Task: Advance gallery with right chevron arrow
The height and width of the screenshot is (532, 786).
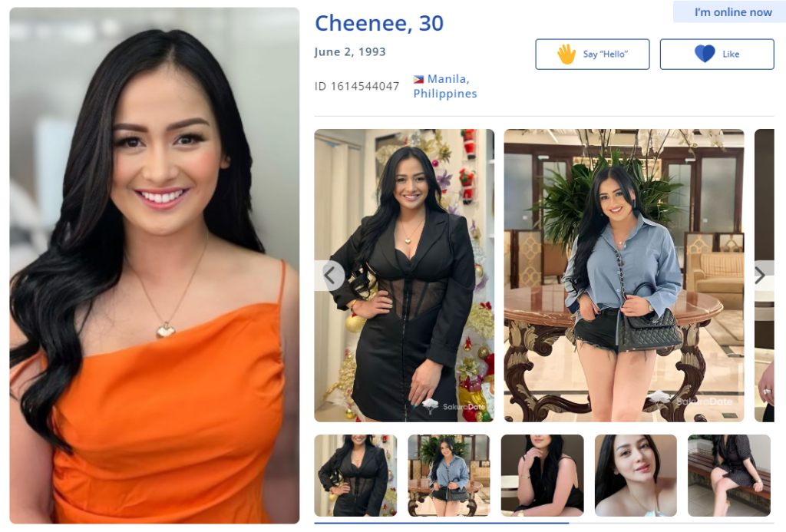Action: [761, 275]
